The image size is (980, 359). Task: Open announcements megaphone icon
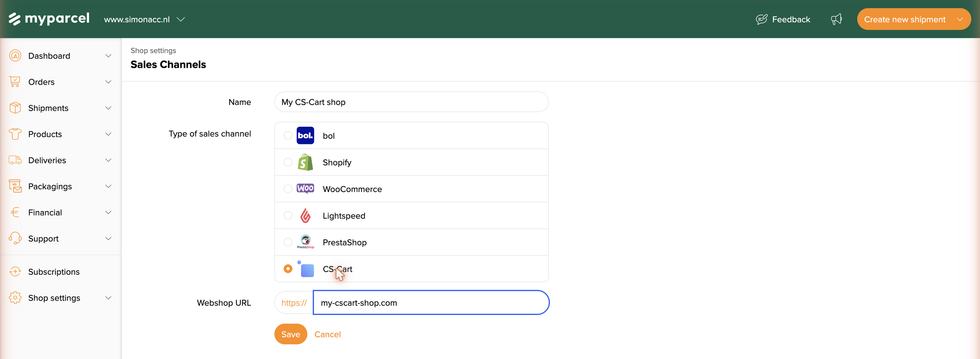click(x=836, y=19)
